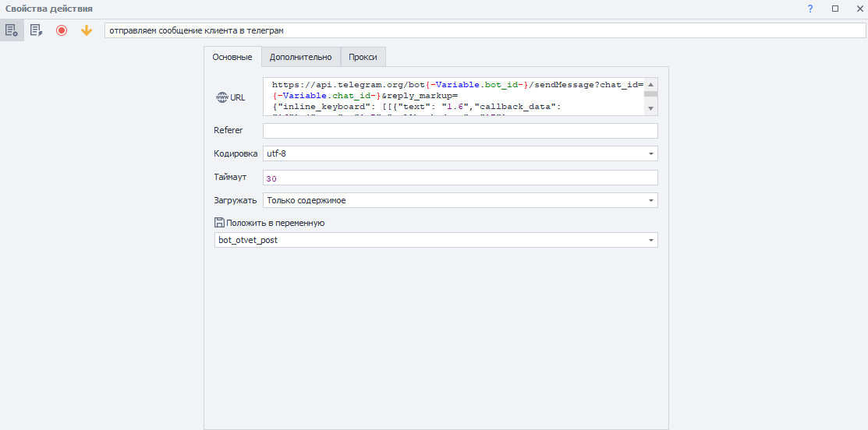Click the document-with-gear action settings icon

coord(12,30)
